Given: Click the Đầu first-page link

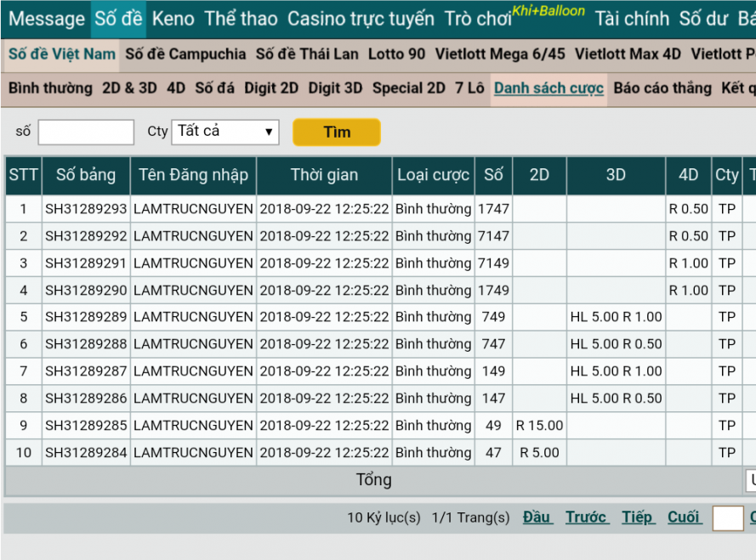Looking at the screenshot, I should (537, 518).
